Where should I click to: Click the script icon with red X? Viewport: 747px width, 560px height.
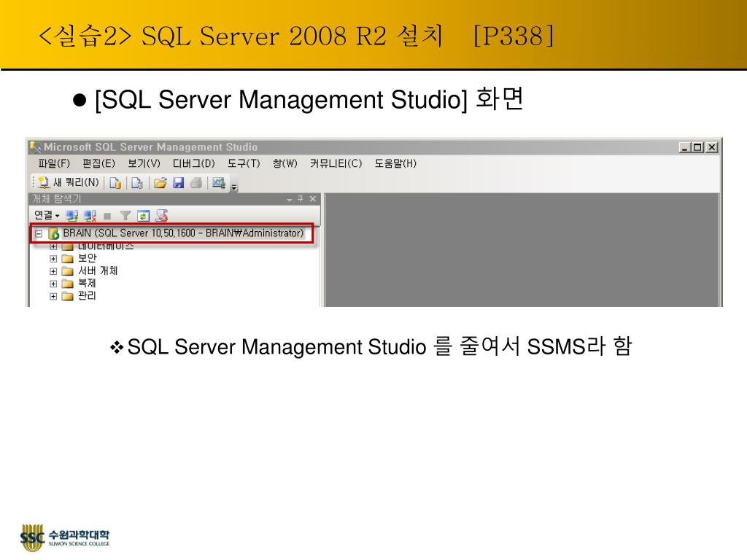tap(161, 216)
